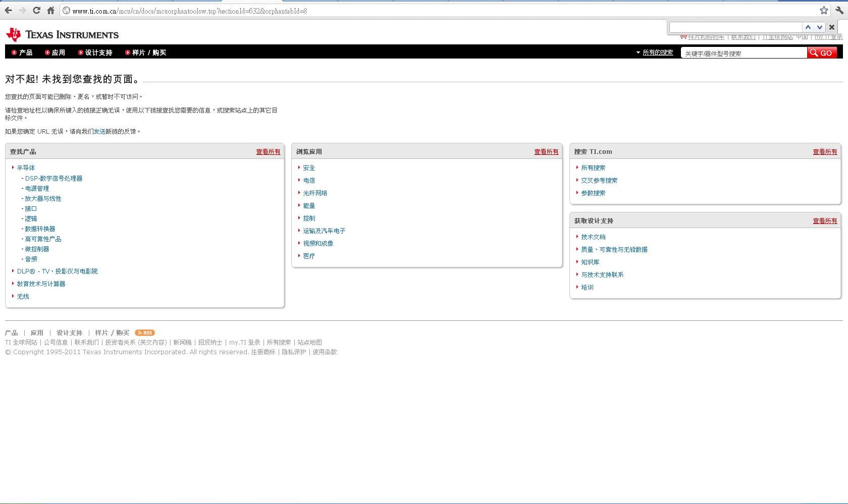
Task: Expand the 所有的搜索 search scope dropdown
Action: 655,52
